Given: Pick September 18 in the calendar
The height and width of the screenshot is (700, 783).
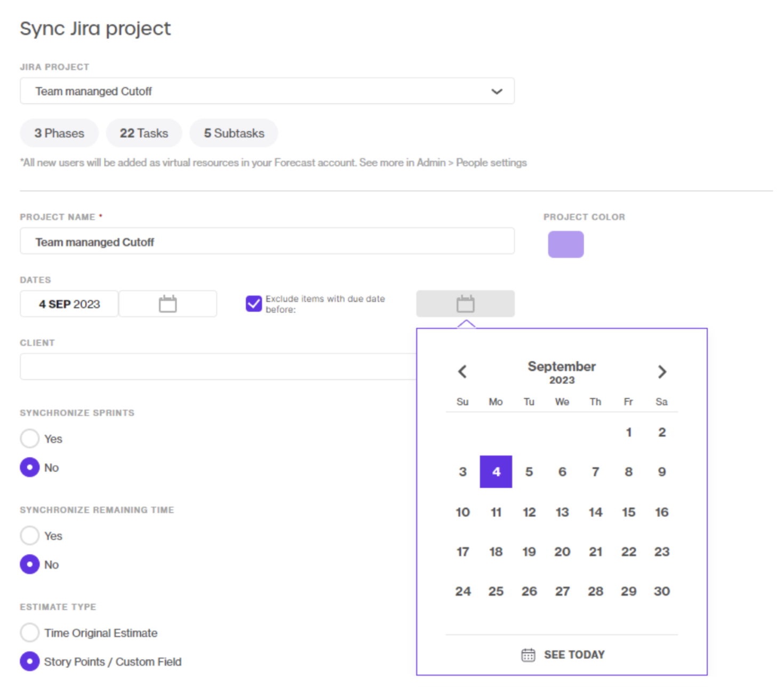Looking at the screenshot, I should (x=496, y=552).
